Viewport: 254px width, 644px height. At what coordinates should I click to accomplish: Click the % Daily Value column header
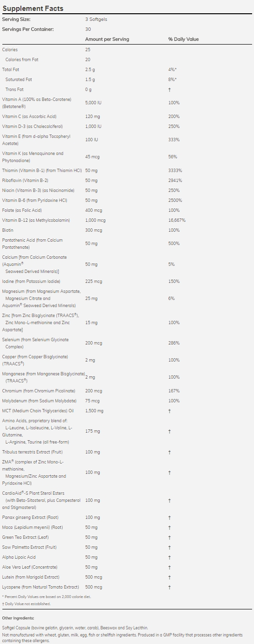point(183,39)
